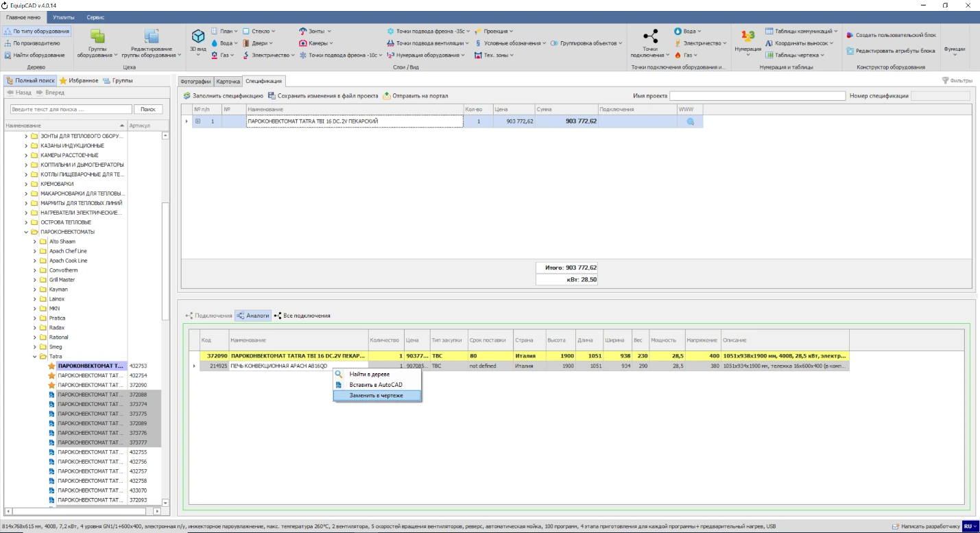The image size is (980, 533).
Task: Open the Утилиты ribbon tab
Action: point(64,16)
